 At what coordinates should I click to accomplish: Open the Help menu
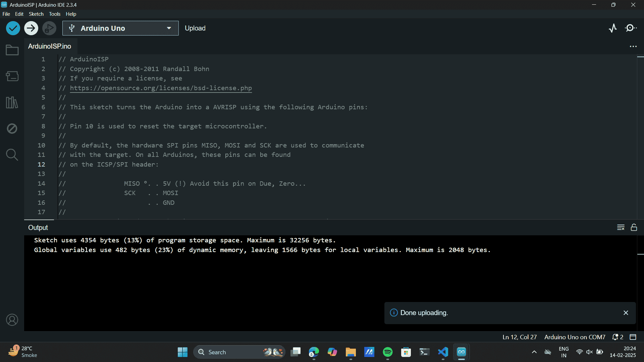click(x=71, y=14)
